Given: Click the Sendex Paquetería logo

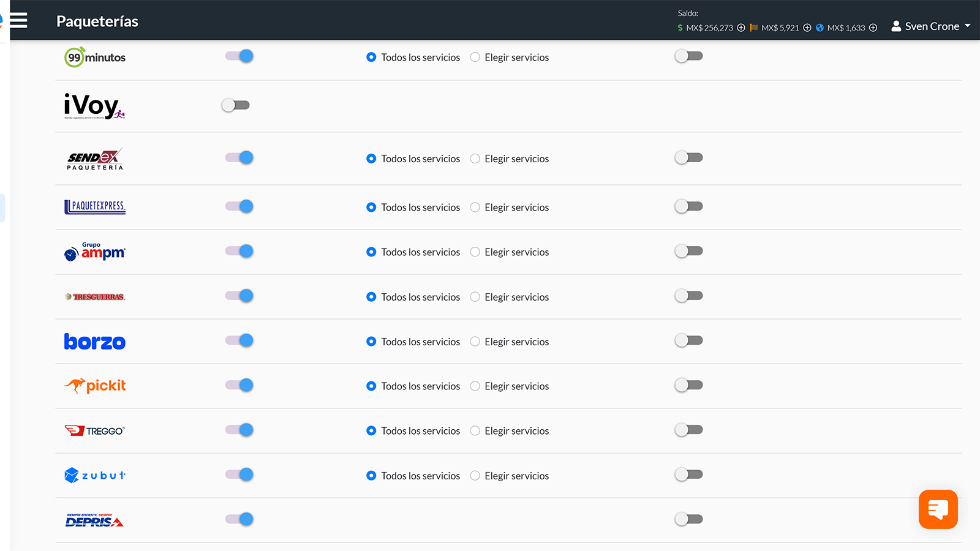Looking at the screenshot, I should pyautogui.click(x=95, y=159).
